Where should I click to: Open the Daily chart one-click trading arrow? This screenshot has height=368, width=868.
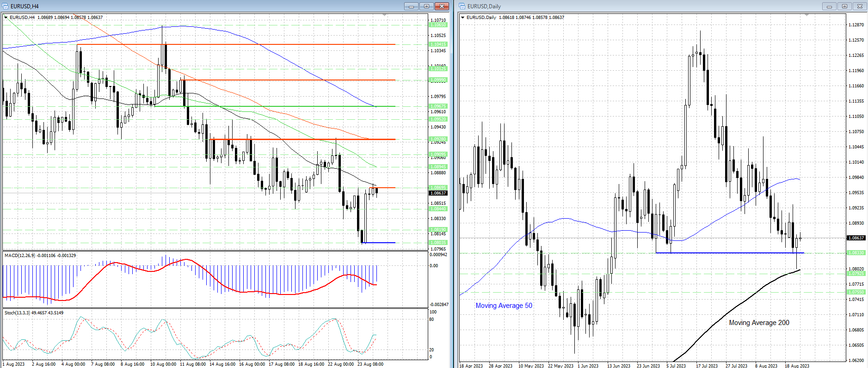coord(463,17)
